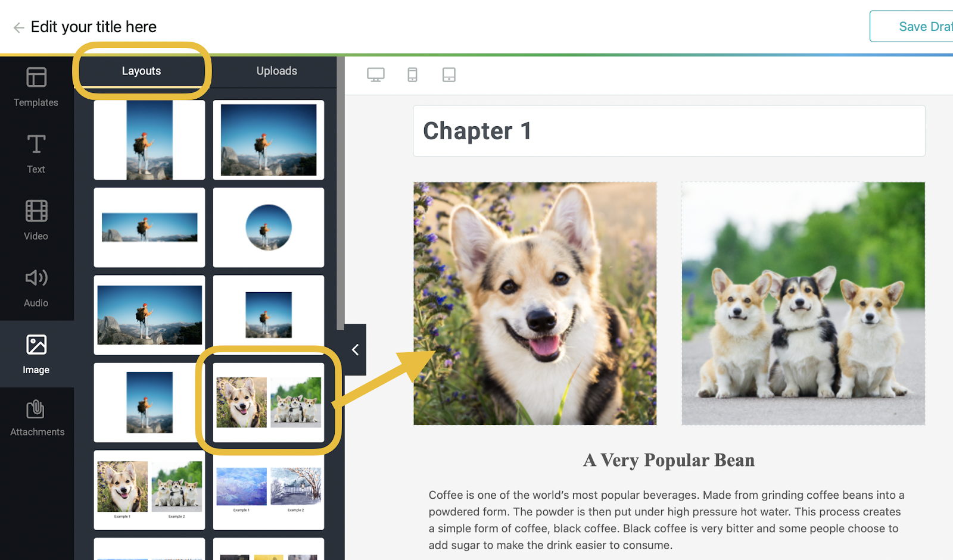The width and height of the screenshot is (953, 560).
Task: Click the 'A Very Popular Bean' heading
Action: (x=669, y=460)
